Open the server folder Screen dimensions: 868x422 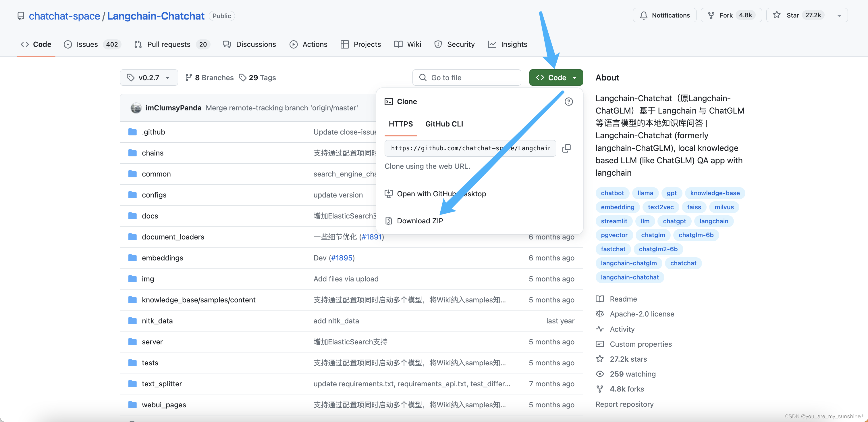152,342
